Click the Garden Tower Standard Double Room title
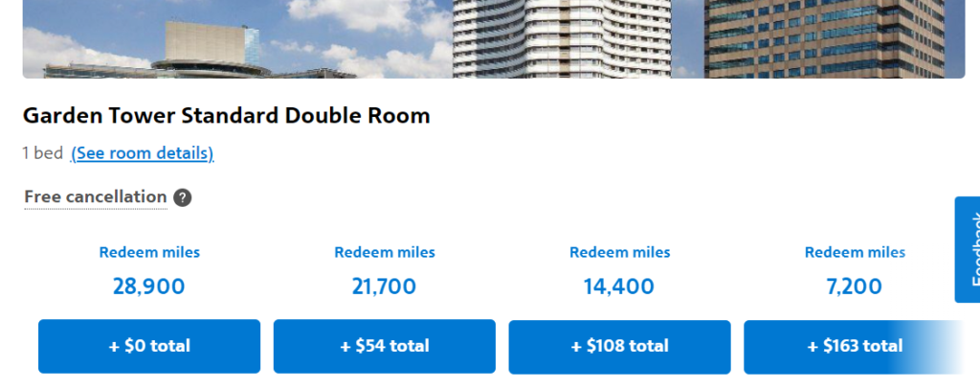Image resolution: width=980 pixels, height=390 pixels. (227, 116)
